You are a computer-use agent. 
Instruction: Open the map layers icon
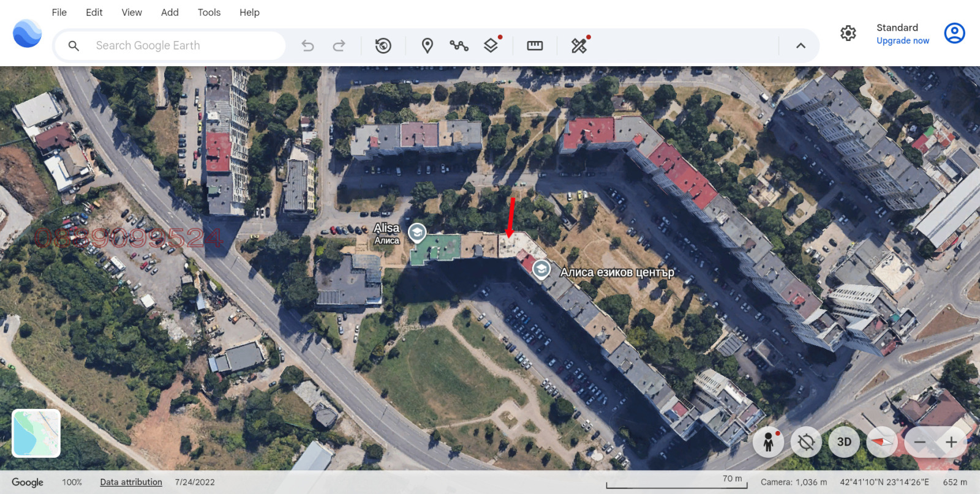[491, 45]
